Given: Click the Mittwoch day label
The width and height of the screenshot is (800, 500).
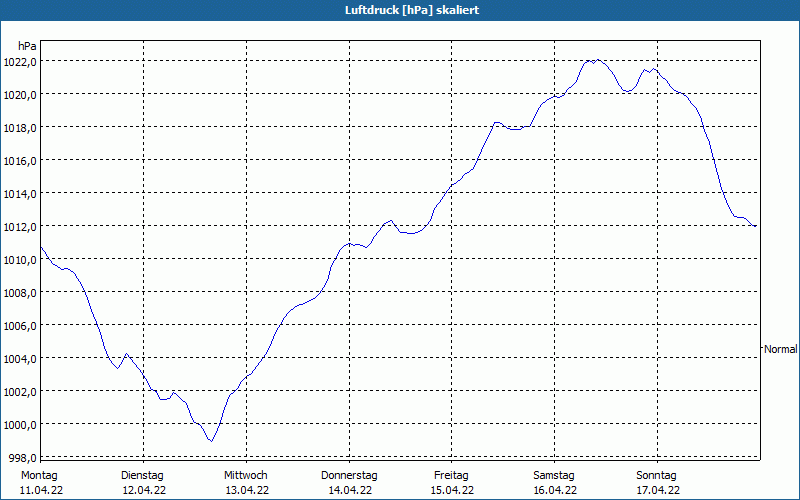Looking at the screenshot, I should (x=245, y=476).
